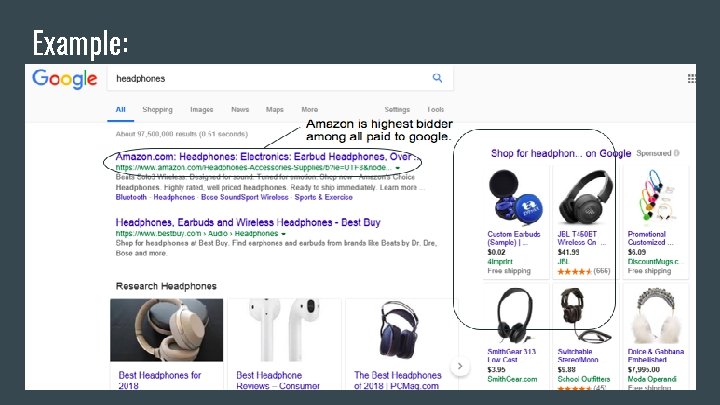Click the $41.99 price text
Screen dimensions: 720x405
pyautogui.click(x=568, y=252)
